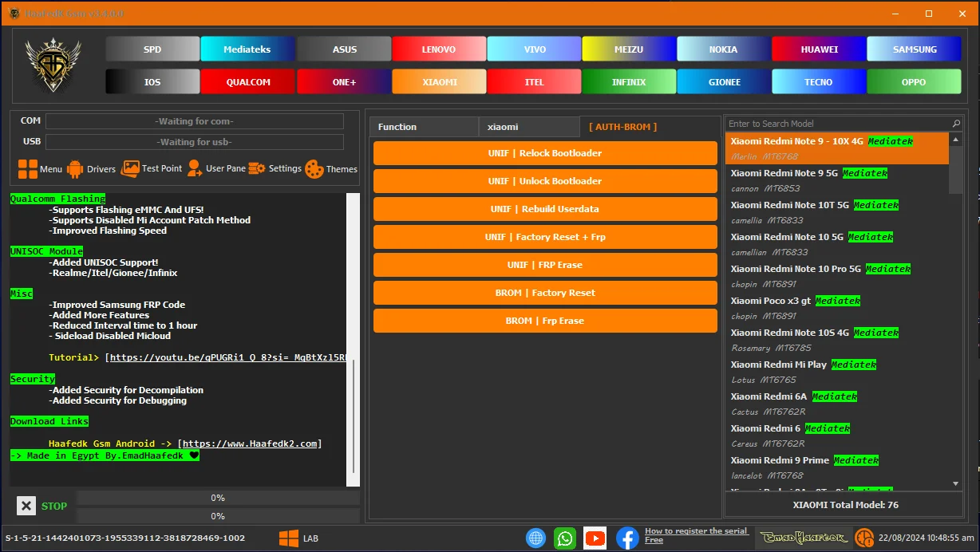The width and height of the screenshot is (980, 552).
Task: Open the Settings gear icon
Action: 257,169
